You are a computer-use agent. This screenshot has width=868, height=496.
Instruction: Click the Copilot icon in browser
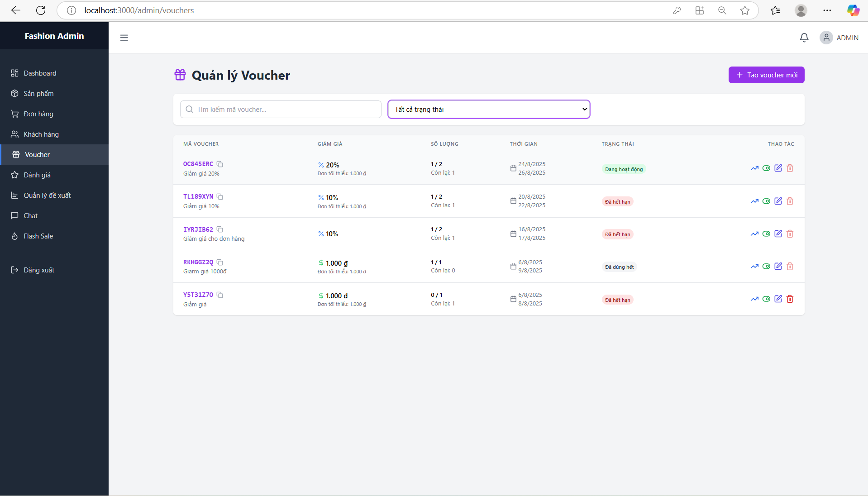(854, 10)
